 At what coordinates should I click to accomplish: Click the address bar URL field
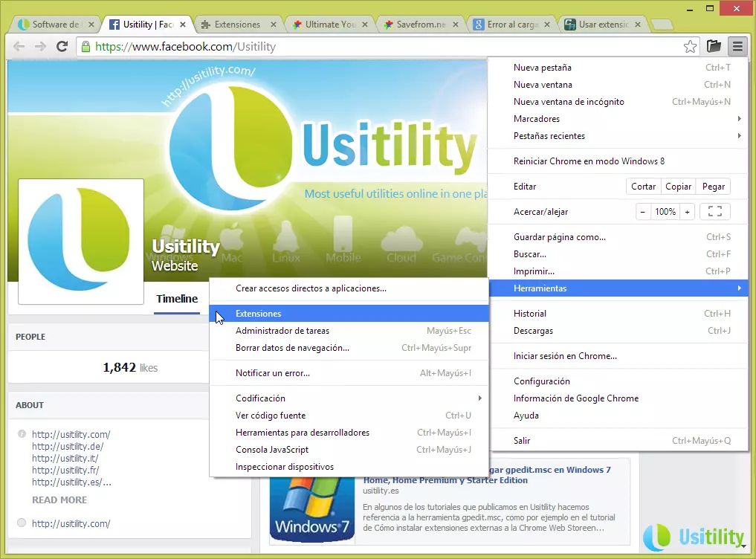coord(372,47)
